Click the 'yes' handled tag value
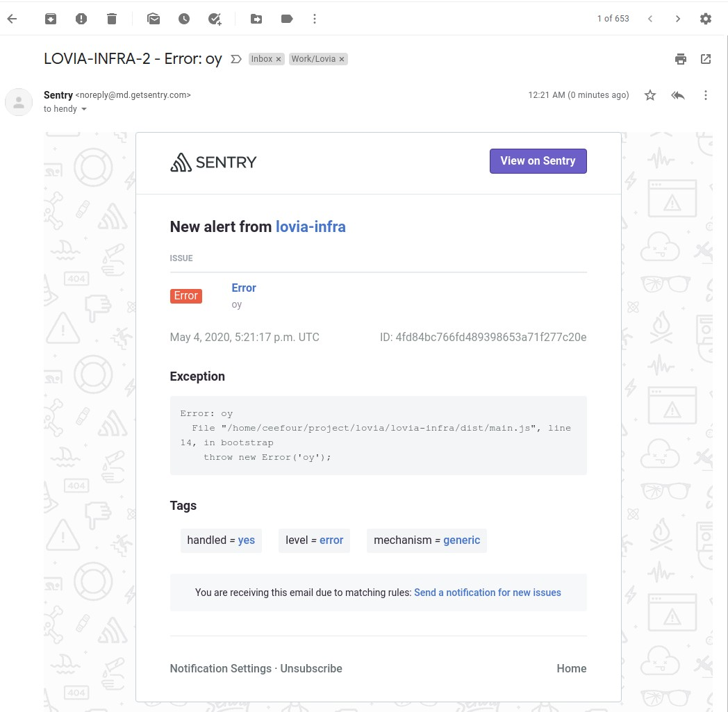The image size is (728, 712). pos(246,540)
